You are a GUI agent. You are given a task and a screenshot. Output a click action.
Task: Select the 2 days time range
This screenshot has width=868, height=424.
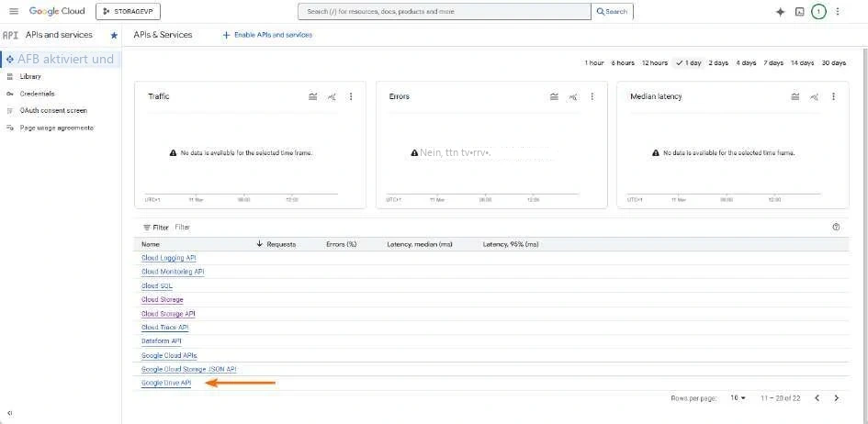(x=718, y=63)
